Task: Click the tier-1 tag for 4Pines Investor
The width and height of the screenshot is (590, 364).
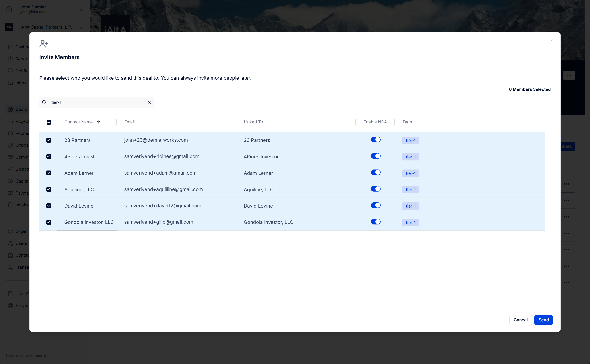Action: click(x=411, y=157)
